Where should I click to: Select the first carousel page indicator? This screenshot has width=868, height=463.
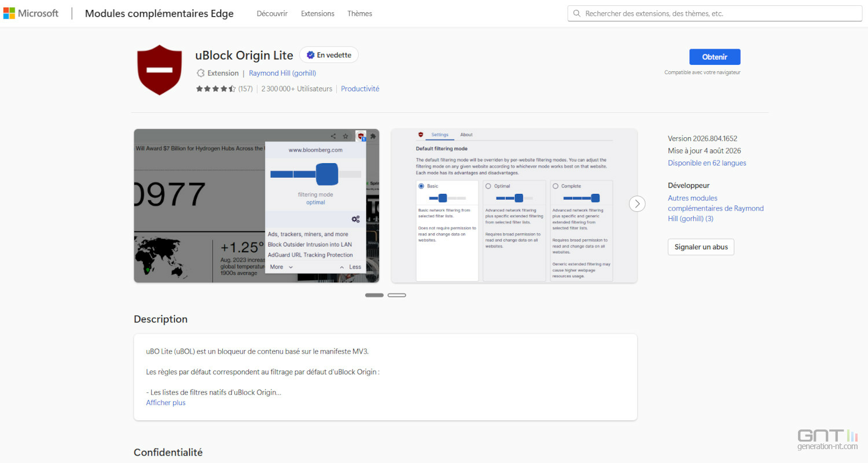(x=374, y=295)
